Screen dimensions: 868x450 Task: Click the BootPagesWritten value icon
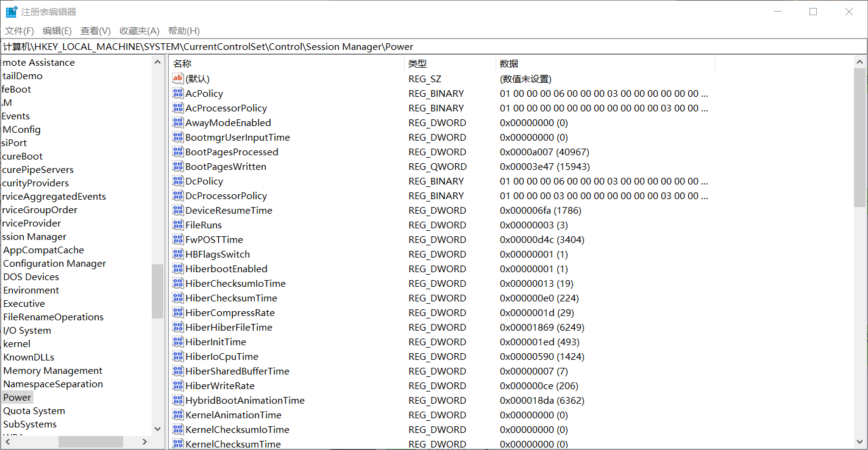(x=178, y=166)
